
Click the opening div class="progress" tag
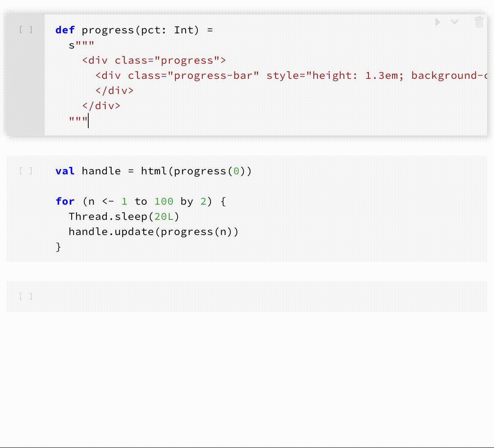click(154, 60)
